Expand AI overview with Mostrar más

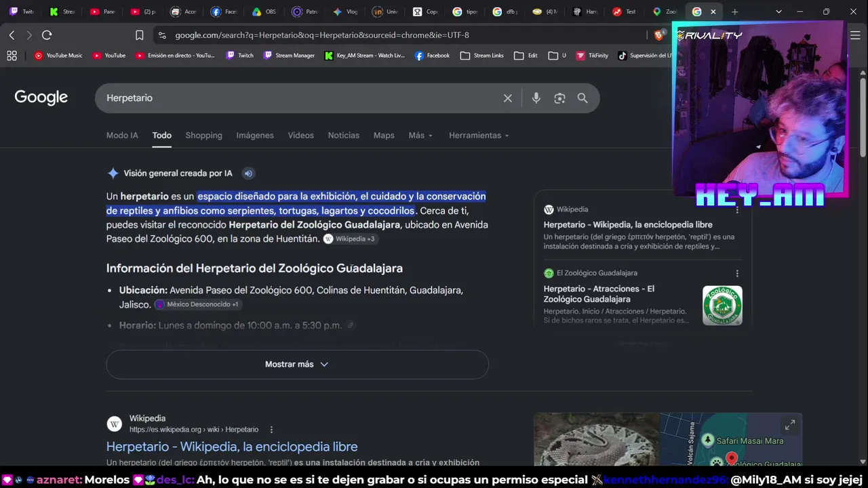click(x=297, y=365)
